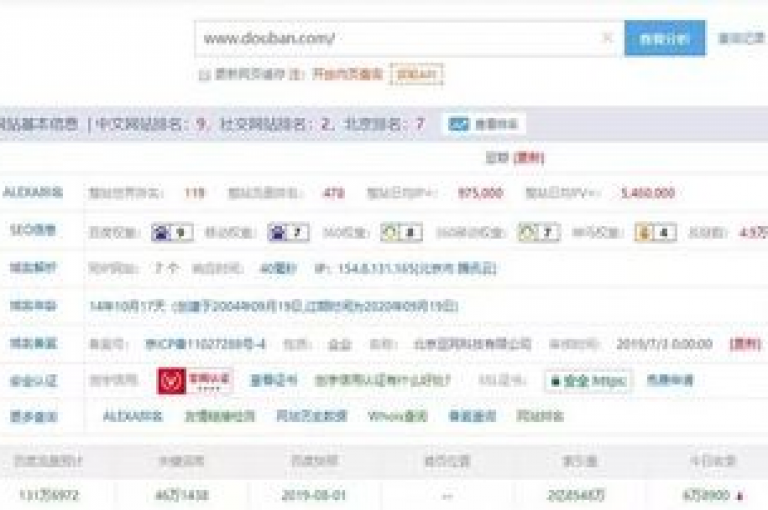Open the certification benefits question link

[382, 380]
